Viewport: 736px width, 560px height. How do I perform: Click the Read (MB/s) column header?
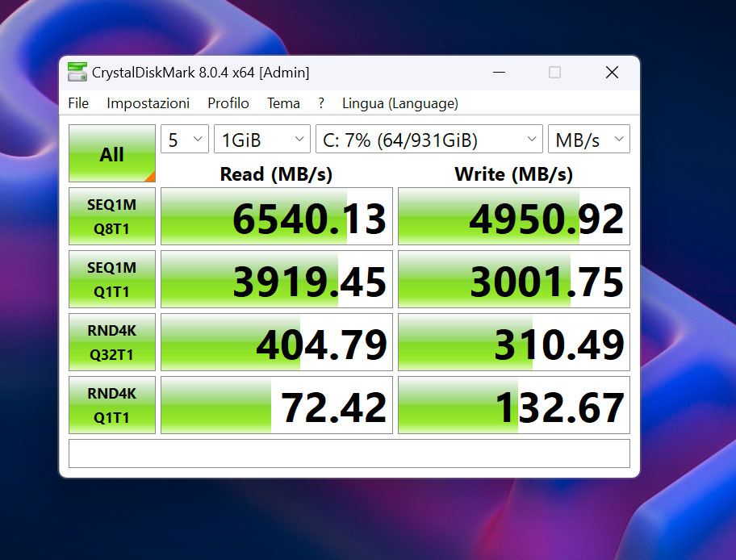tap(276, 174)
